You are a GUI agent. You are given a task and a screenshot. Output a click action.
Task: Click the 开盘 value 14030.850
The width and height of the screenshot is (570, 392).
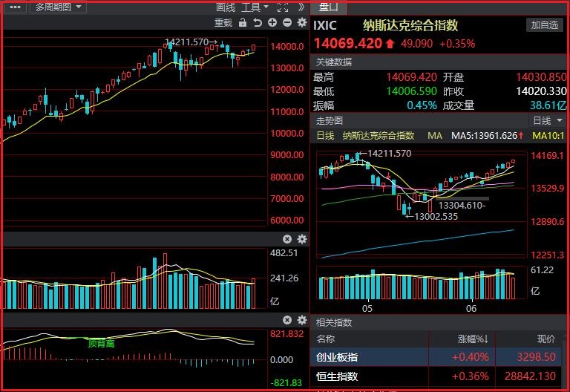point(541,77)
